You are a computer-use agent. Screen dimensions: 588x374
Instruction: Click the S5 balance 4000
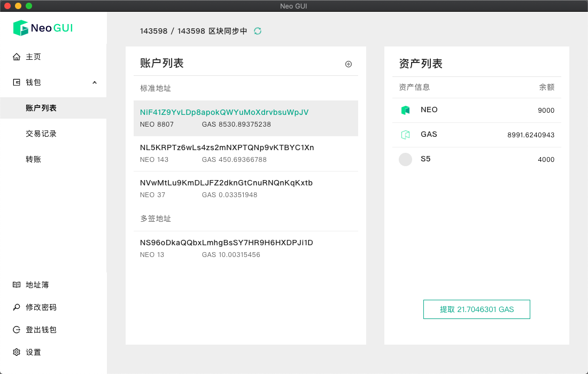[x=546, y=160]
